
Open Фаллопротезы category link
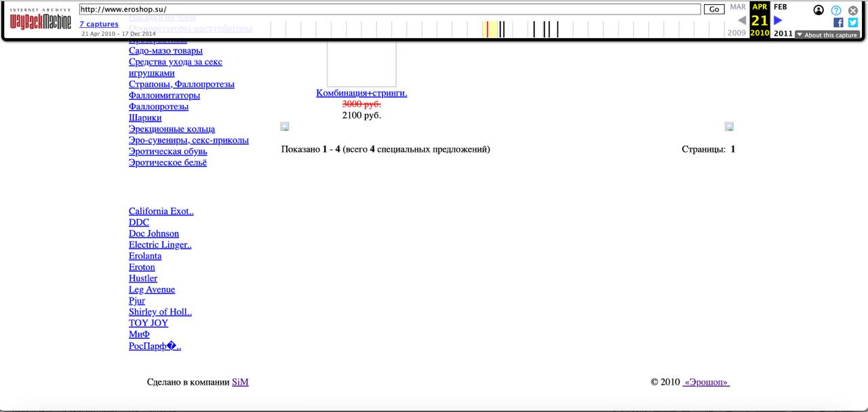159,107
